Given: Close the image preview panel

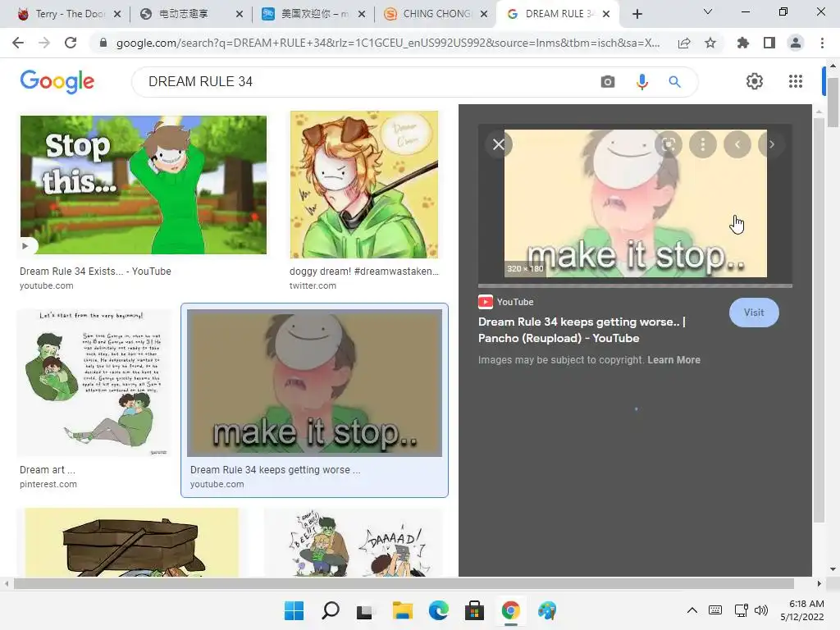Looking at the screenshot, I should [x=498, y=144].
